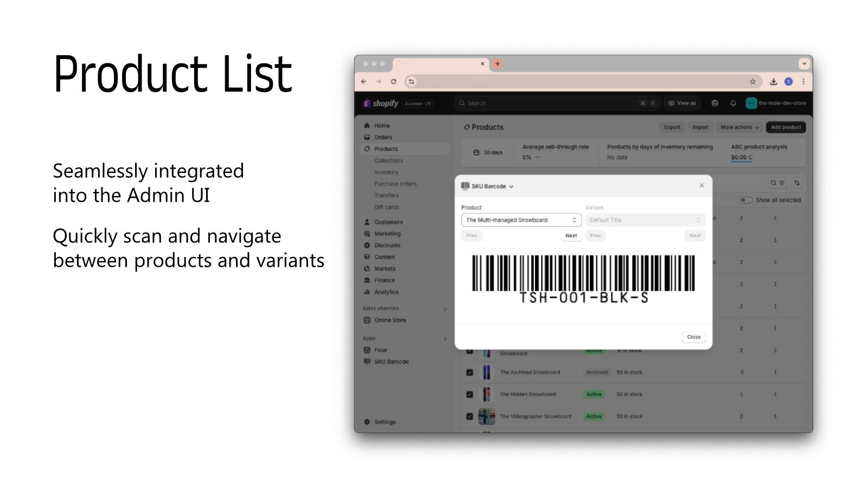
Task: Click Prev under the Product selector
Action: point(471,236)
